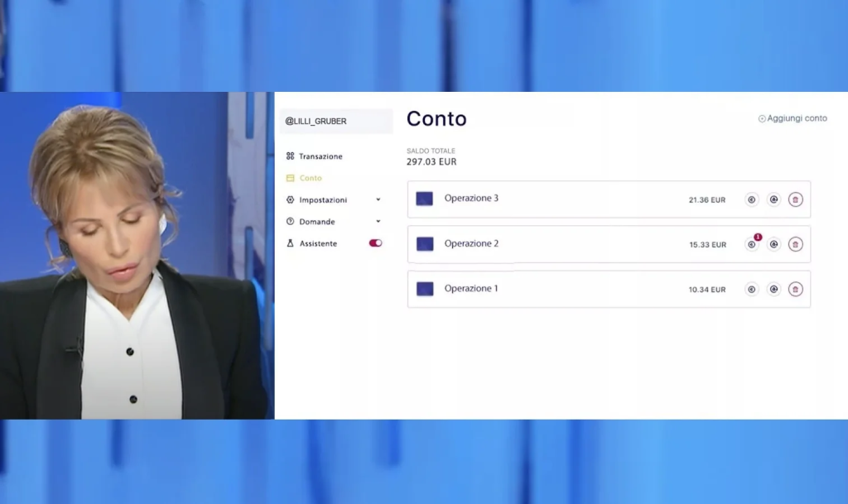Click the Impostazioni gear icon

point(290,200)
